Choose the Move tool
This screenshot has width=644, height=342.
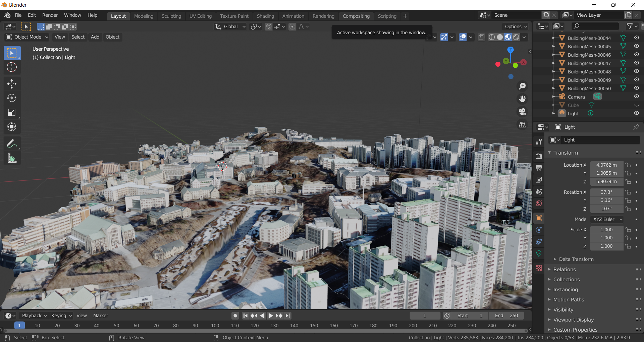point(12,83)
